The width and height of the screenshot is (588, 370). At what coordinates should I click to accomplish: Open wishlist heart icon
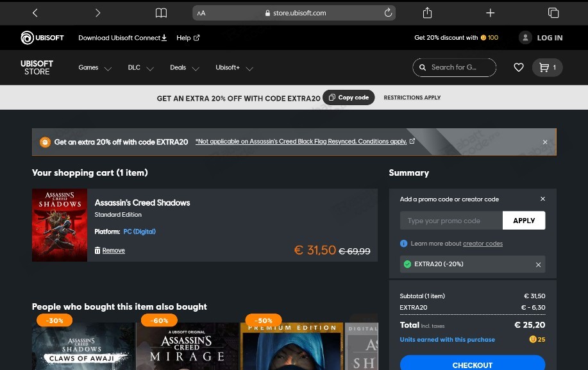(x=519, y=67)
